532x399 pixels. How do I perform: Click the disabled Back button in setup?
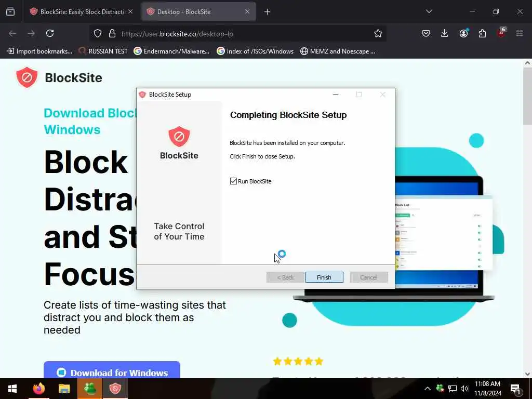285,277
